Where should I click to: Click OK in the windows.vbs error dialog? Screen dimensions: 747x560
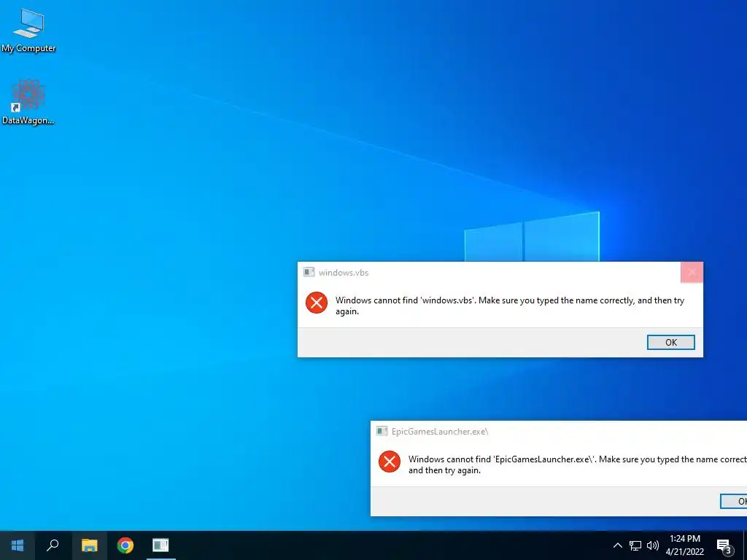tap(671, 343)
